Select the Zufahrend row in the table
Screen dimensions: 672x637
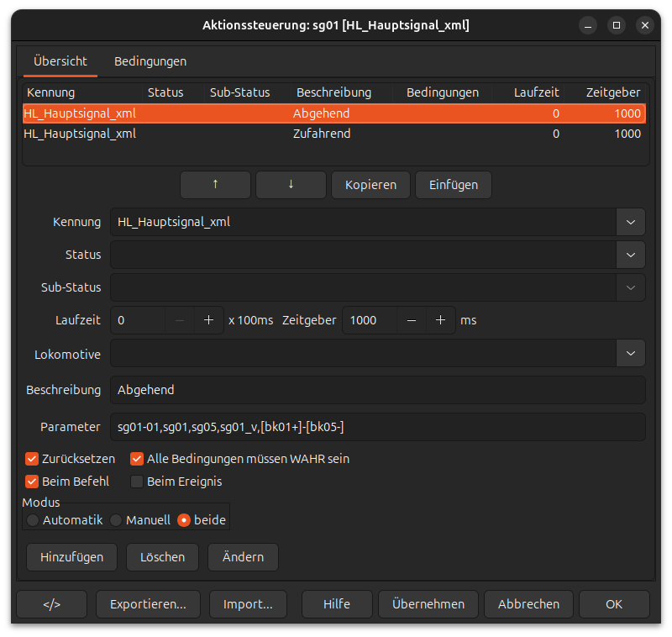[x=322, y=134]
